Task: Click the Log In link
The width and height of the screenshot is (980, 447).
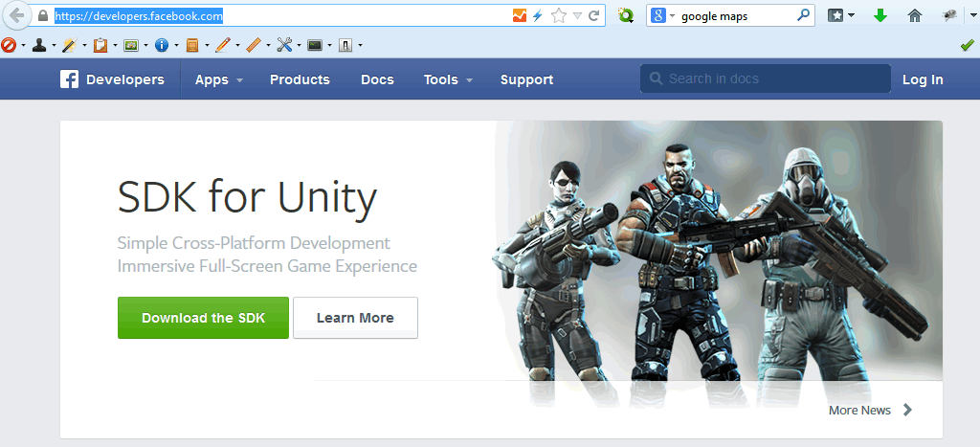Action: tap(924, 79)
